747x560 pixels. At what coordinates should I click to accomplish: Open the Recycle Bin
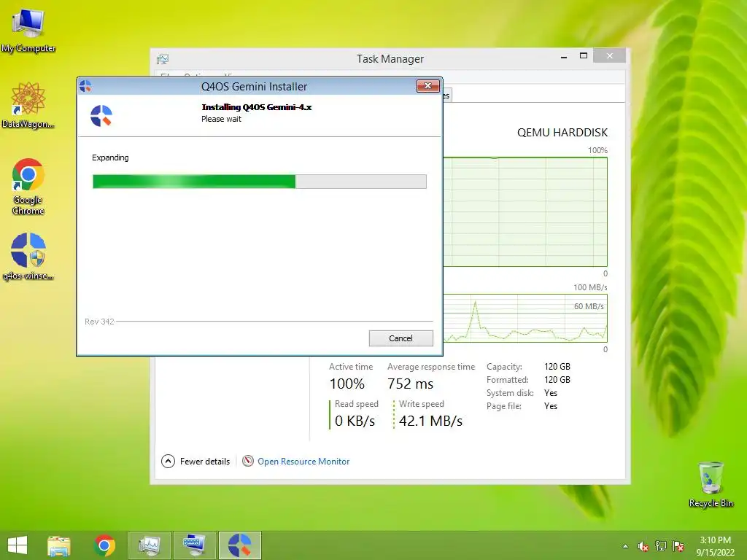pos(711,484)
